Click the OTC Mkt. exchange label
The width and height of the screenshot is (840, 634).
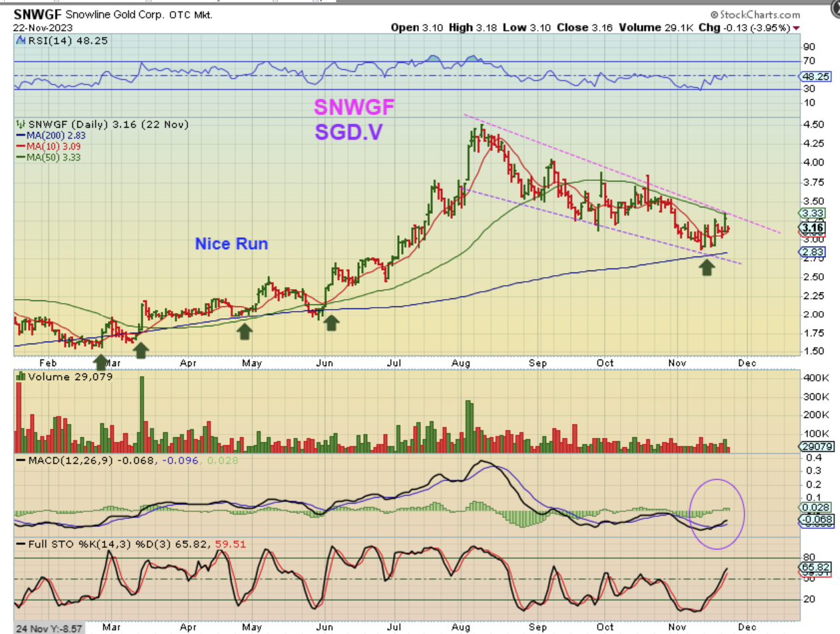click(x=191, y=15)
